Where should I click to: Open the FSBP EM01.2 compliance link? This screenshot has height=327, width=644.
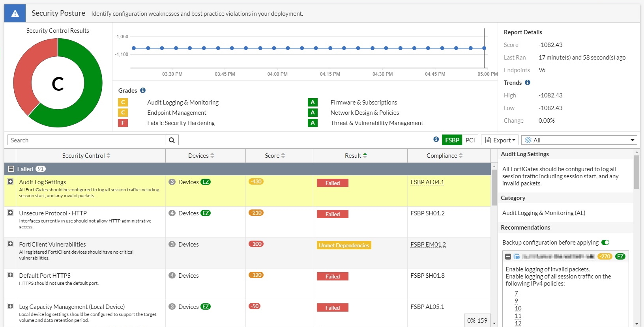[428, 244]
